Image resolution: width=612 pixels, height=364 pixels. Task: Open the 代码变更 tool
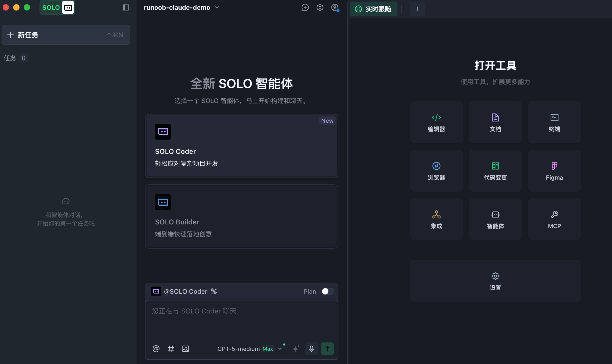point(495,170)
